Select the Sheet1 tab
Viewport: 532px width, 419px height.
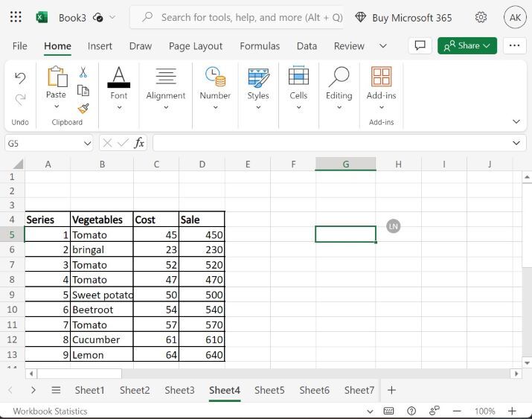point(89,390)
